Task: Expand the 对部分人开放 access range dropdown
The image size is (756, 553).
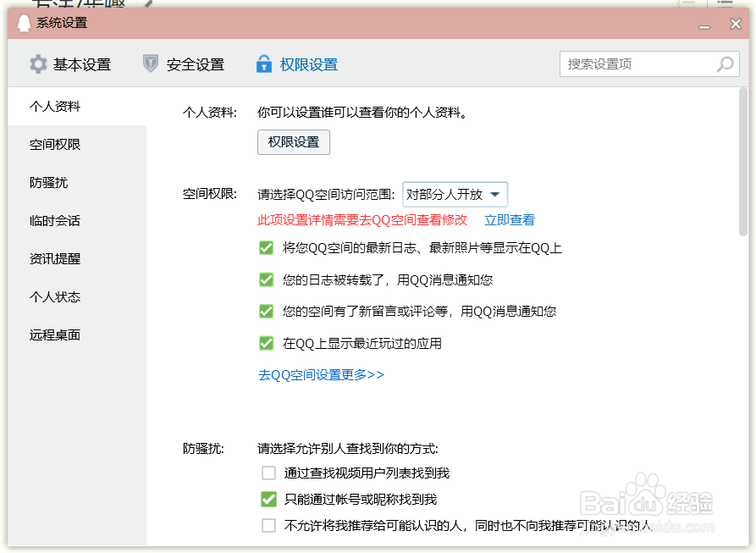Action: click(x=455, y=194)
